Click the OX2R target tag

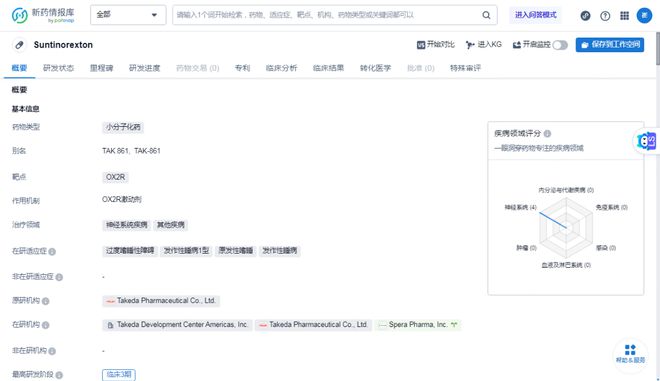click(x=115, y=177)
